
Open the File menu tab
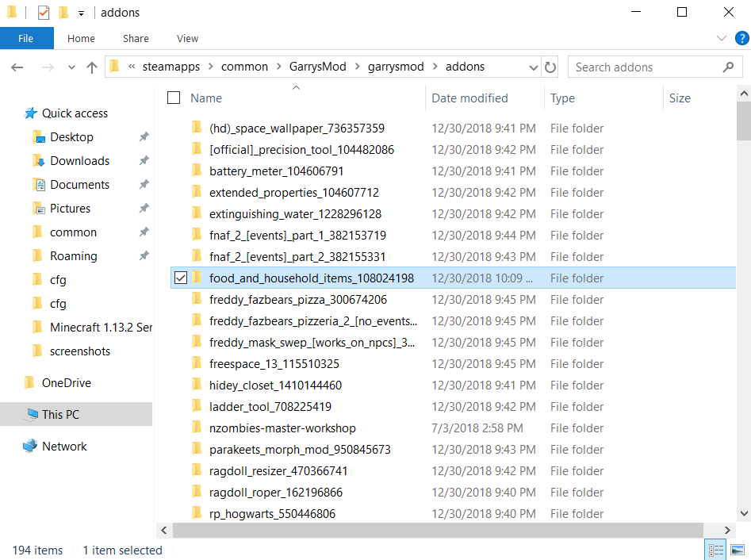tap(26, 38)
